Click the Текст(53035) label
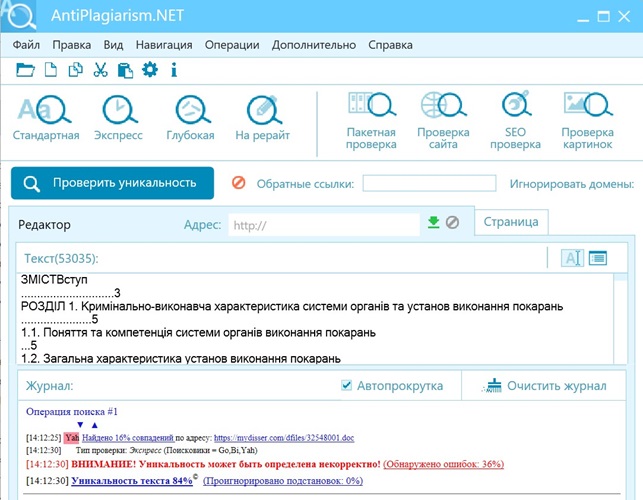 tap(61, 258)
